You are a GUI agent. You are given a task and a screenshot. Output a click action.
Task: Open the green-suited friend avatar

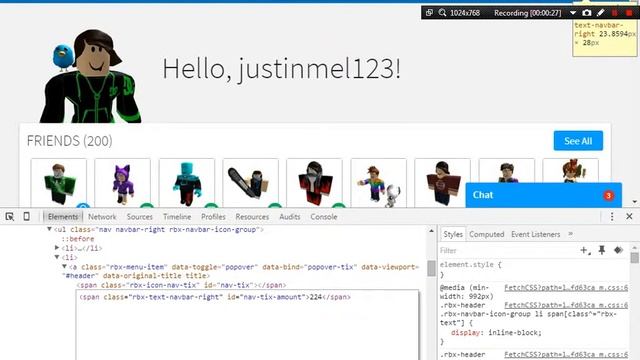click(x=59, y=183)
